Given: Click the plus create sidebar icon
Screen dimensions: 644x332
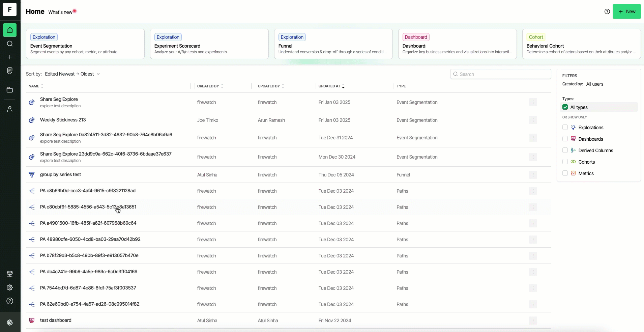Looking at the screenshot, I should [10, 57].
